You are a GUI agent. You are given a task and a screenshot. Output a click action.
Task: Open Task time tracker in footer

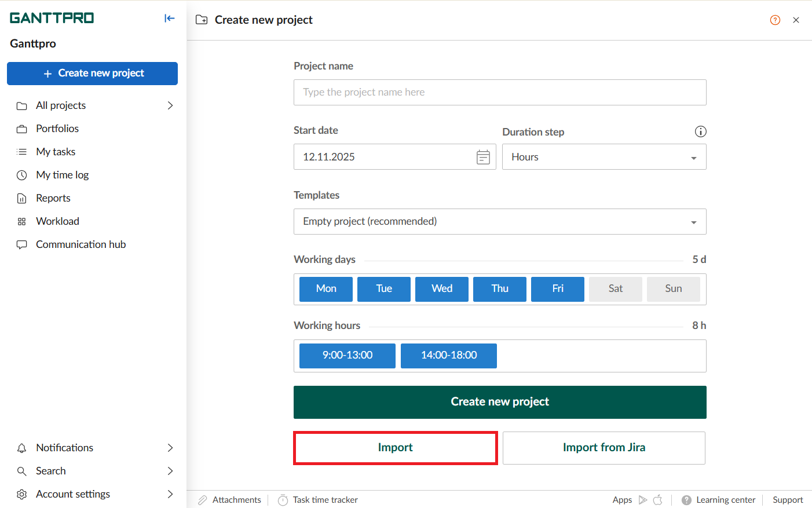tap(318, 500)
